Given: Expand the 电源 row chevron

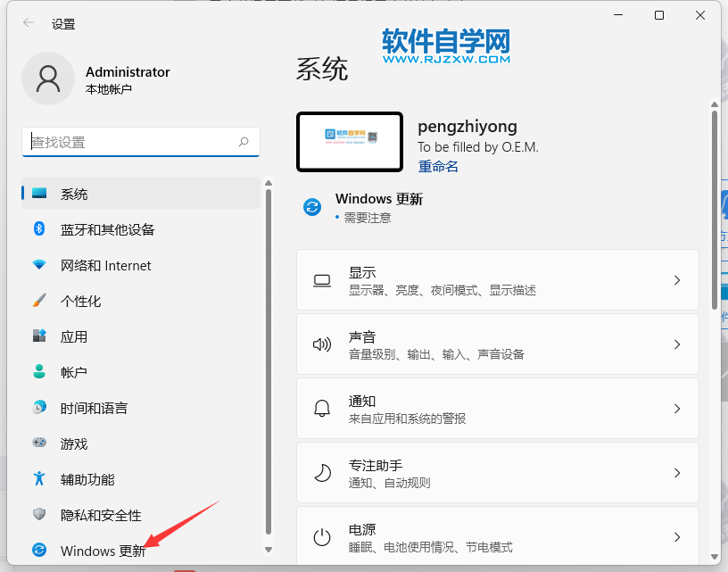Looking at the screenshot, I should (x=677, y=536).
